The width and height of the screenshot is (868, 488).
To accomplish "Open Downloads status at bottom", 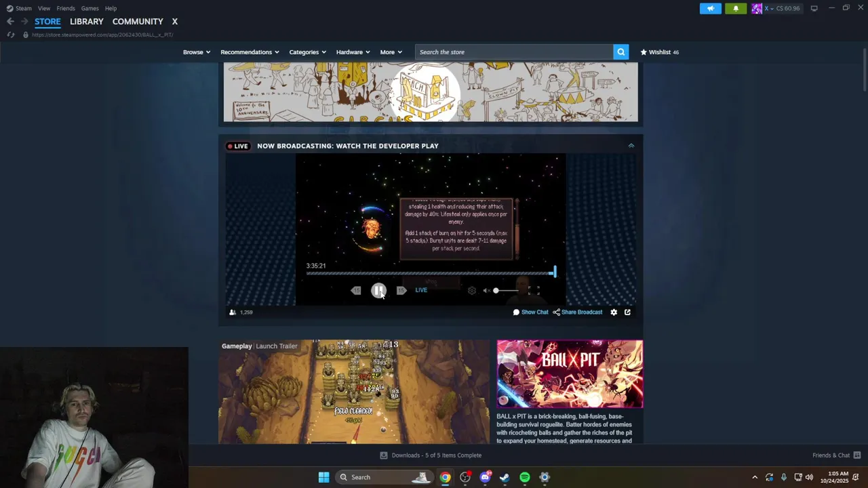I will 431,455.
